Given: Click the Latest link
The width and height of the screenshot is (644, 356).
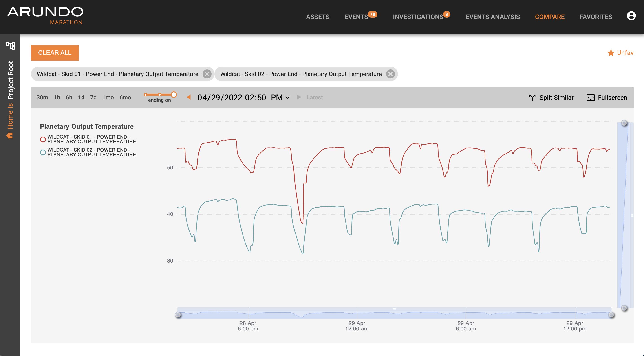Looking at the screenshot, I should click(x=315, y=97).
